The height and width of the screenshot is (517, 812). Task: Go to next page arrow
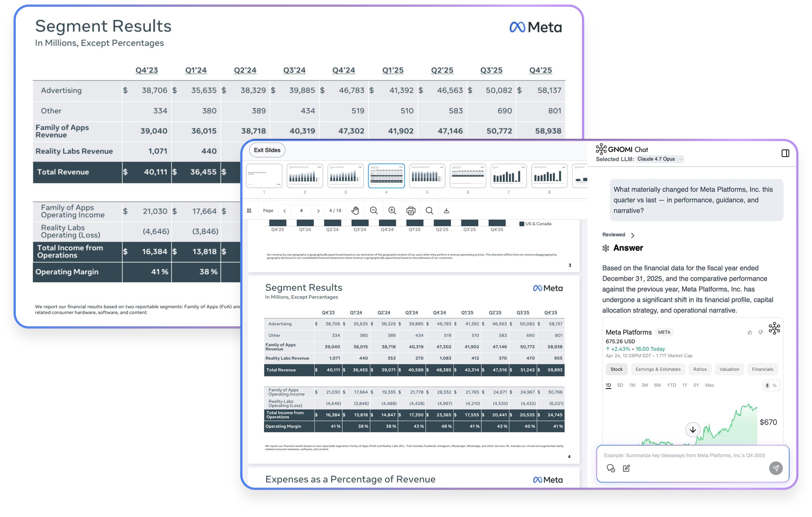(318, 211)
